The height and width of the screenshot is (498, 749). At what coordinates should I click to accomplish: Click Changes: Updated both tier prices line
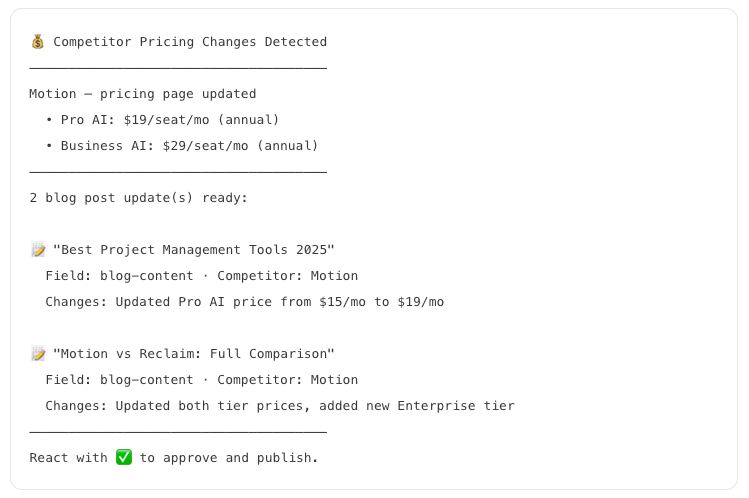tap(280, 406)
